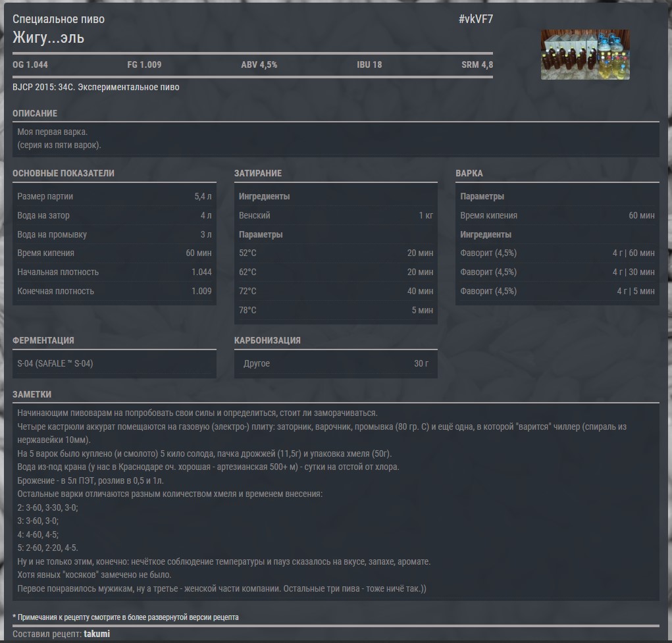Click the Специальное пиво category label
Viewport: 672px width, 643px height.
pos(59,19)
